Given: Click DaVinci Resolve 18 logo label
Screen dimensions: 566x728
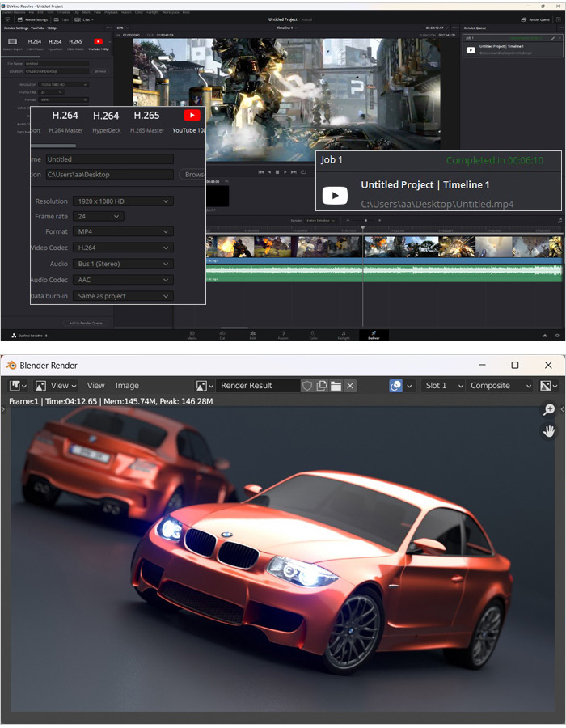Looking at the screenshot, I should (29, 335).
